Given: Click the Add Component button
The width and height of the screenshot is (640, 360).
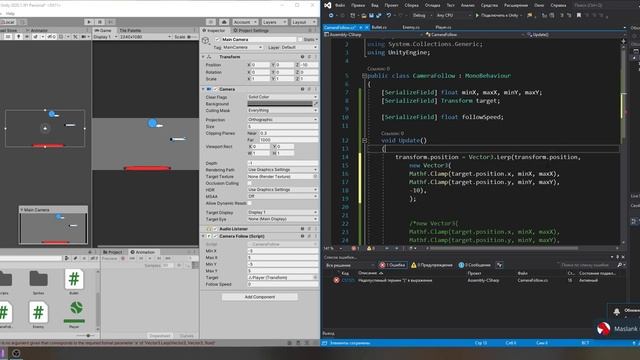Looking at the screenshot, I should click(x=260, y=297).
